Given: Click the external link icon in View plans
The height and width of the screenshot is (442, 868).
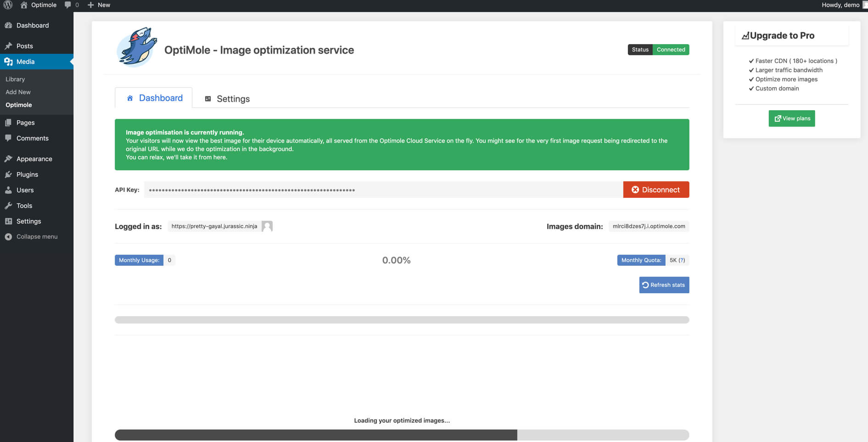Looking at the screenshot, I should tap(778, 118).
